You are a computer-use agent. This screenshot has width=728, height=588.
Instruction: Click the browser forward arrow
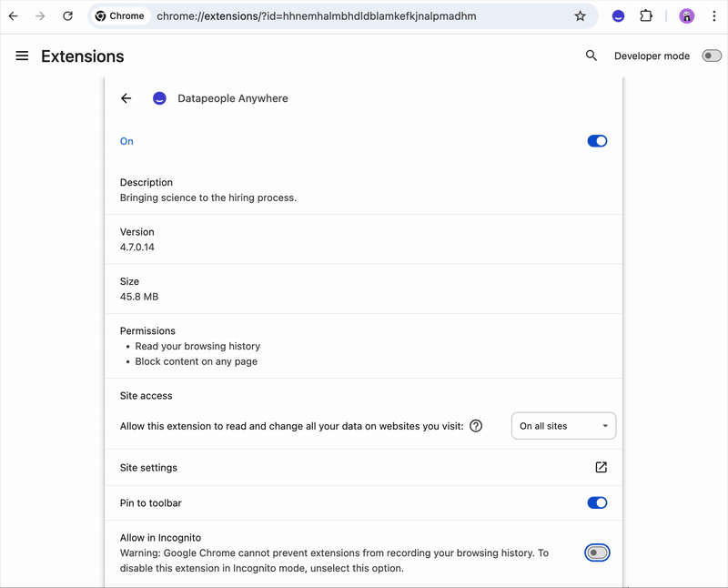[40, 16]
